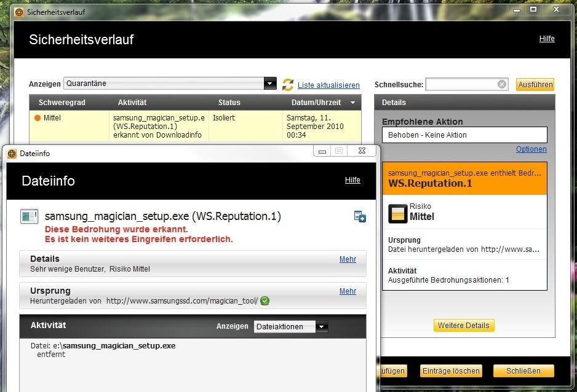Click the Einträge löschen button
This screenshot has height=392, width=577.
coord(451,371)
